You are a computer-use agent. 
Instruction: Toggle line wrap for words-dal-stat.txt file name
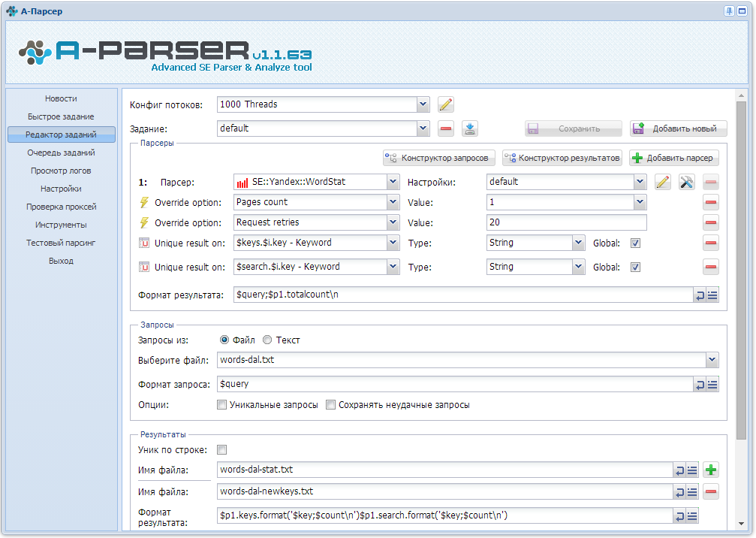click(680, 470)
